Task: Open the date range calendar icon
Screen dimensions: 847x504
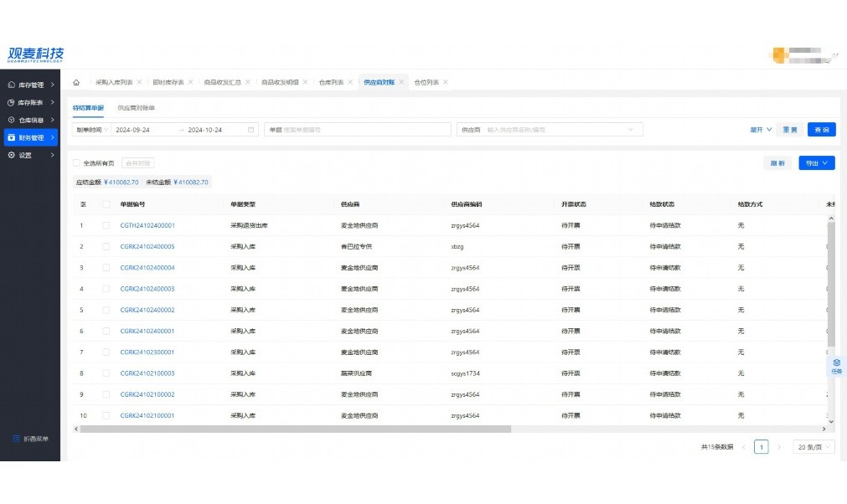Action: 250,130
